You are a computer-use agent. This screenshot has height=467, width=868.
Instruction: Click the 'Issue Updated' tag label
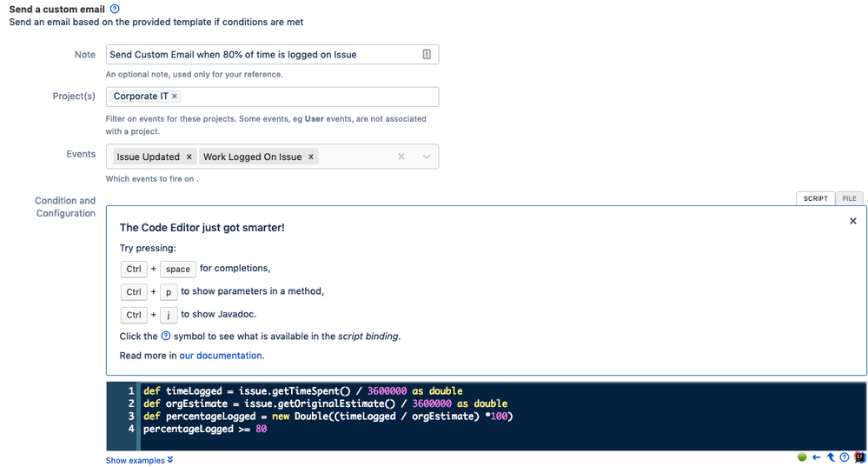pyautogui.click(x=148, y=157)
